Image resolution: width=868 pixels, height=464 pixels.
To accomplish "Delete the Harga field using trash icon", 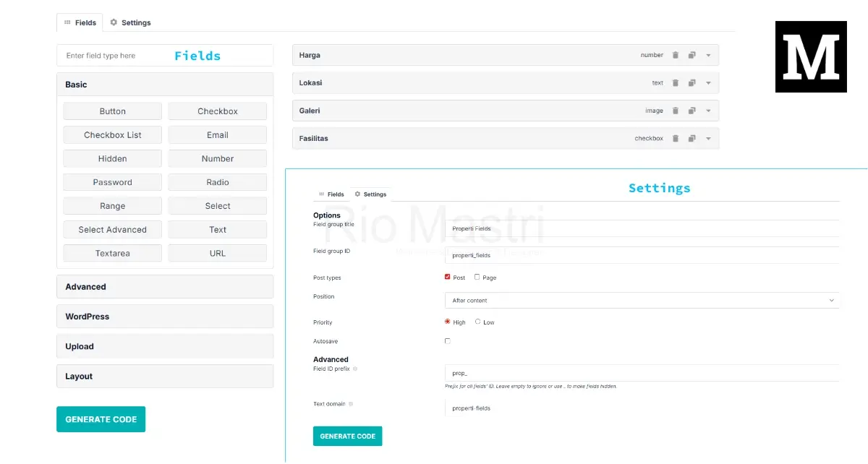I will pyautogui.click(x=676, y=55).
